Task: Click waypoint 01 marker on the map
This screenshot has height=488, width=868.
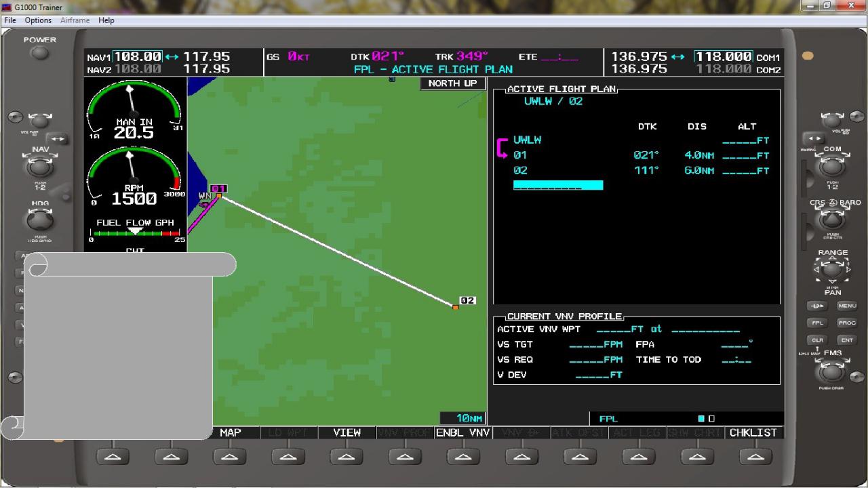Action: 219,196
